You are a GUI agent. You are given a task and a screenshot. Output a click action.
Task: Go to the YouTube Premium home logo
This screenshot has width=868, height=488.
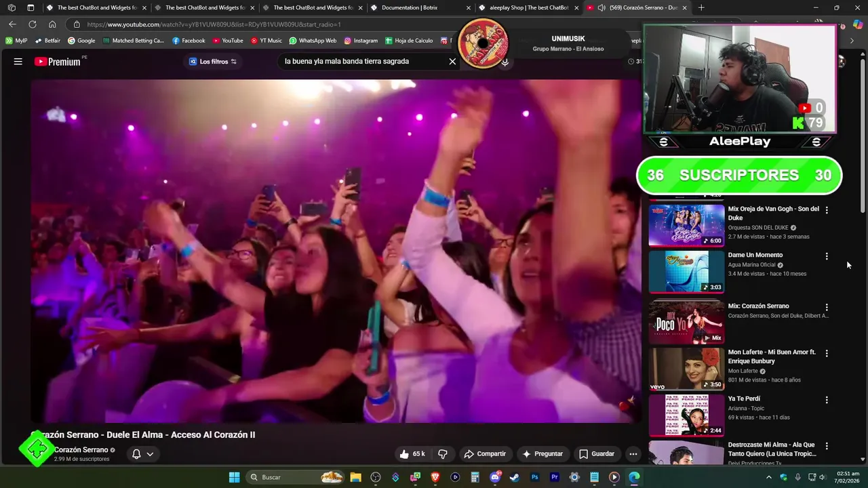(58, 62)
